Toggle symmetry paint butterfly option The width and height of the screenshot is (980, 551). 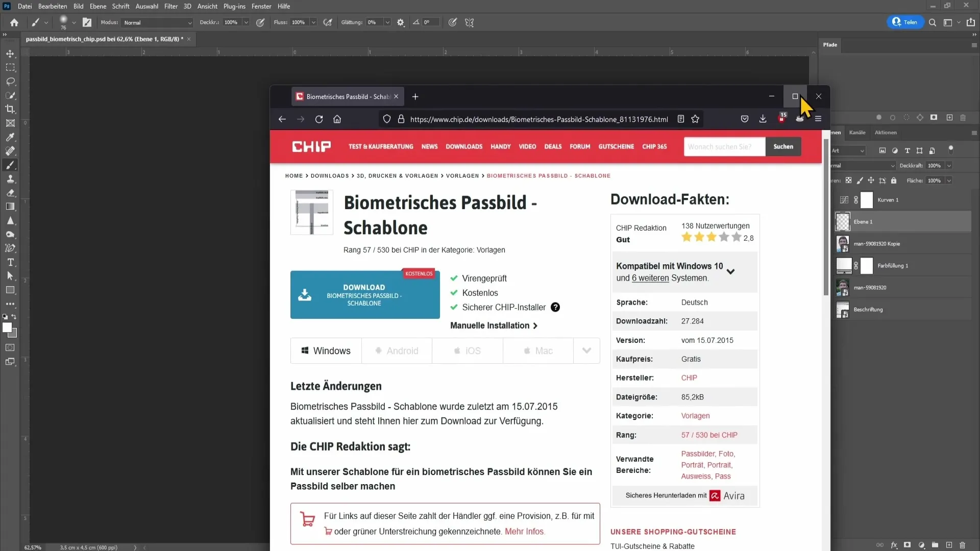(x=470, y=22)
